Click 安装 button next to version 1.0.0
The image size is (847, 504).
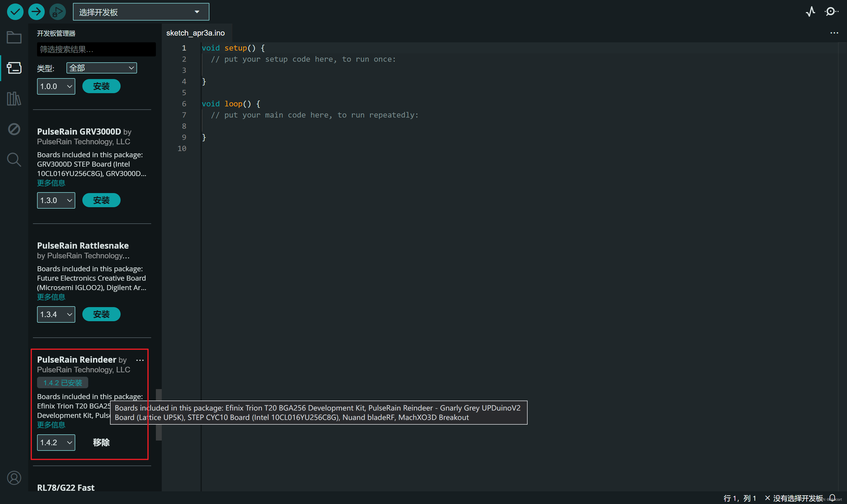101,86
